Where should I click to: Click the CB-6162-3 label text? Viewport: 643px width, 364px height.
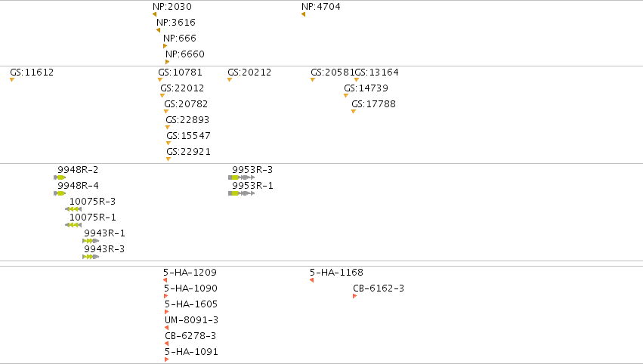[379, 288]
